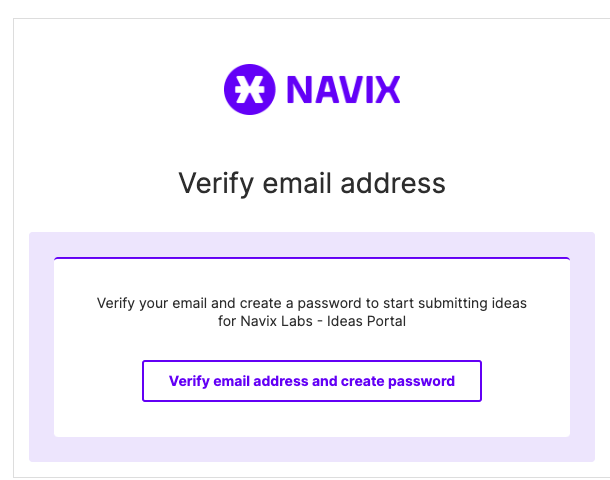610x480 pixels.
Task: Click the lavender panel background below the card
Action: point(312,449)
